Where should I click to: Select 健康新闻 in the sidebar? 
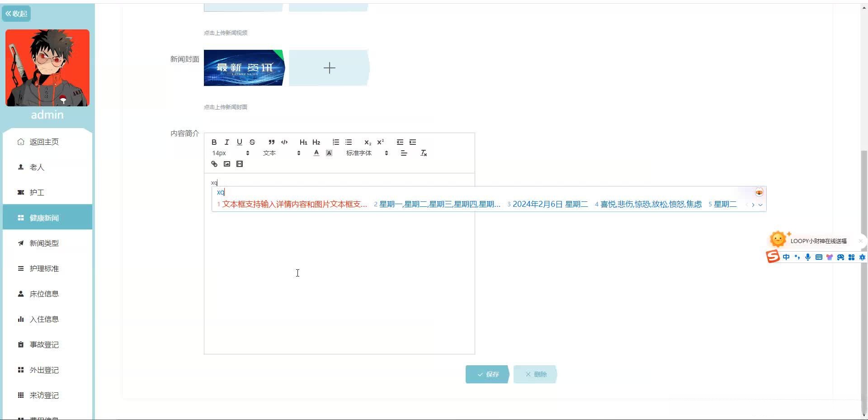pyautogui.click(x=47, y=218)
